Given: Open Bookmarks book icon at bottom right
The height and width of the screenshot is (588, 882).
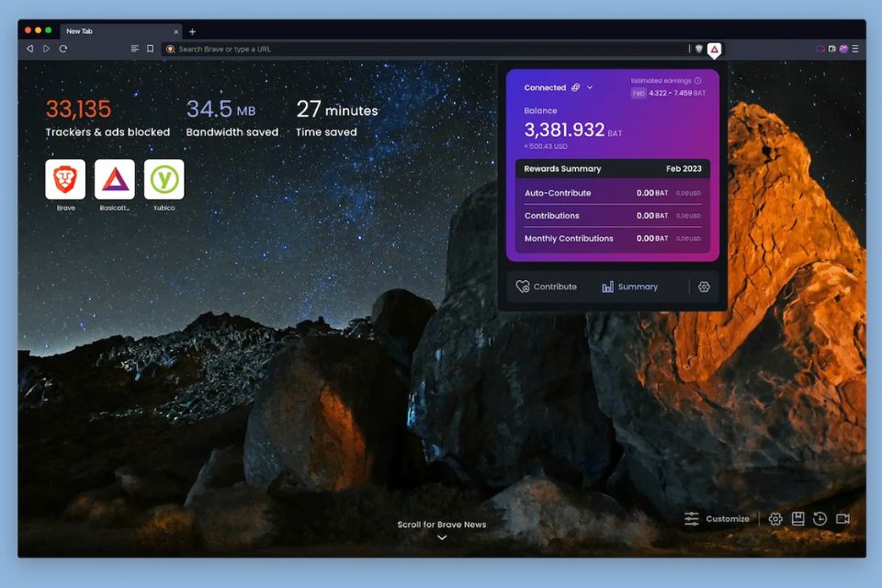Looking at the screenshot, I should [x=797, y=519].
